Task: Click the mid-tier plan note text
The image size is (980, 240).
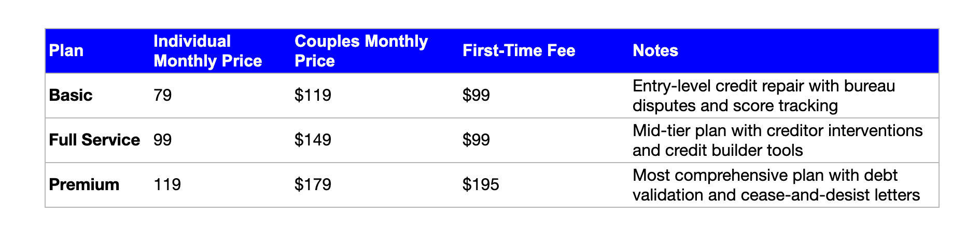Action: [777, 140]
